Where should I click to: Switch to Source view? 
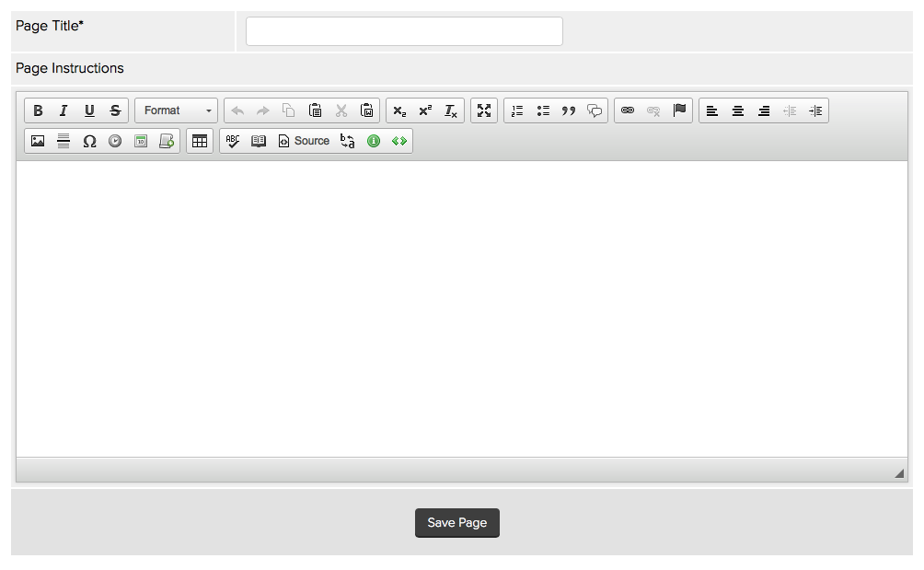(304, 141)
